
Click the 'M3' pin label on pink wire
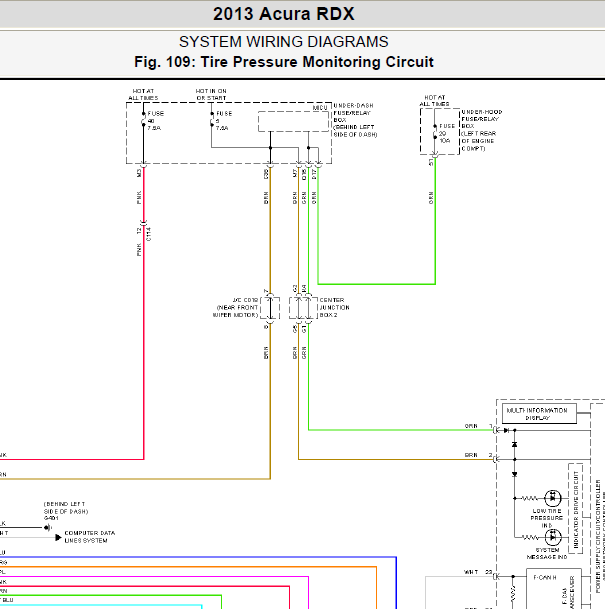point(139,173)
